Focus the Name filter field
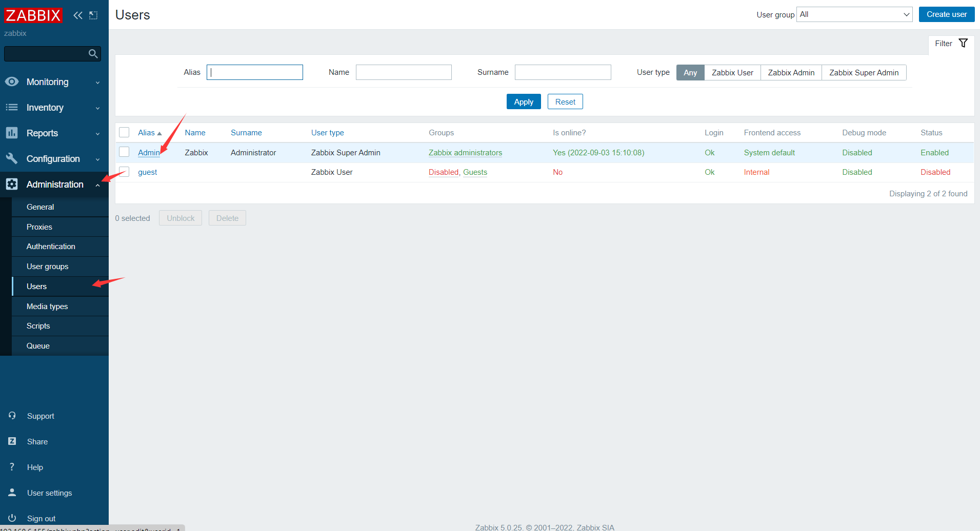Screen dimensions: 980x531 pos(404,72)
